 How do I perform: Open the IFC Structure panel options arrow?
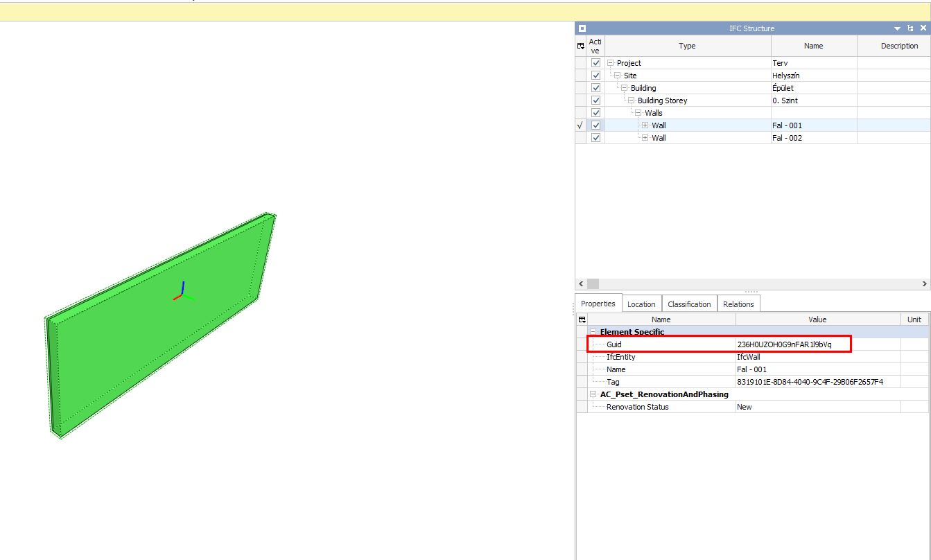click(x=898, y=28)
